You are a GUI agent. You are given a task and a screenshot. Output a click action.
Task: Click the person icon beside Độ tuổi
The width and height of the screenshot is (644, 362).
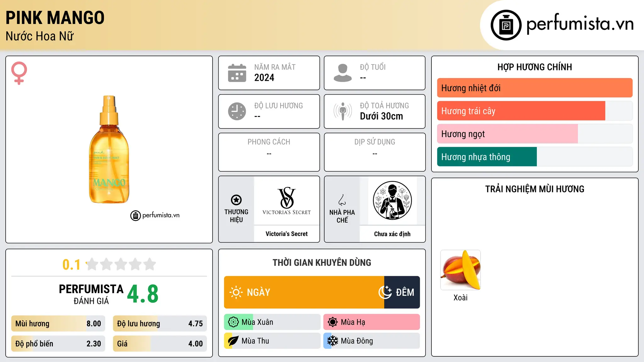point(343,73)
